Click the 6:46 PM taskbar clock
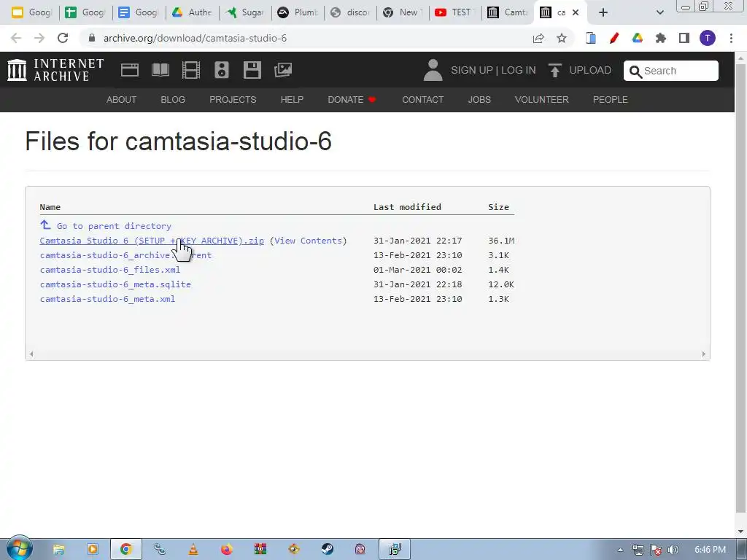Screen dimensions: 747x560 710,550
